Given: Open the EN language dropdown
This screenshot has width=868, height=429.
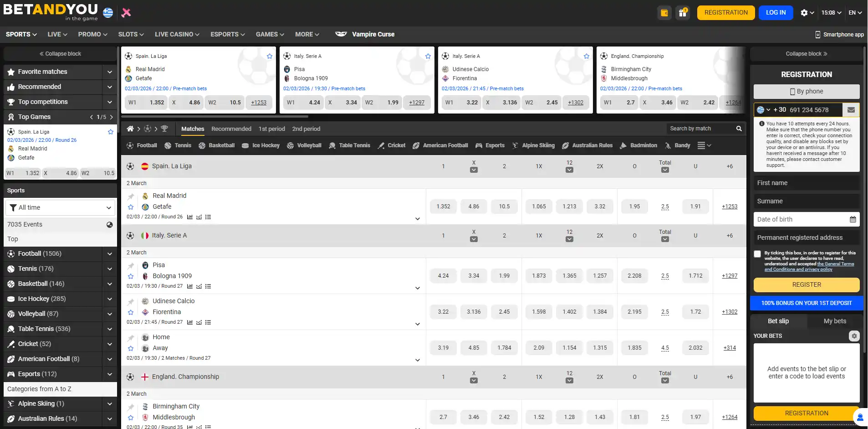Looking at the screenshot, I should (855, 13).
